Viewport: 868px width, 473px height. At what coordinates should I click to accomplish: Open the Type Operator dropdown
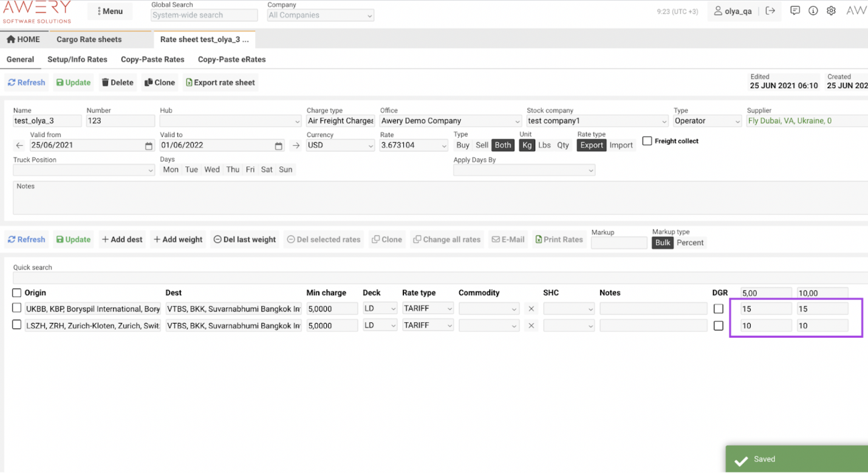coord(707,121)
